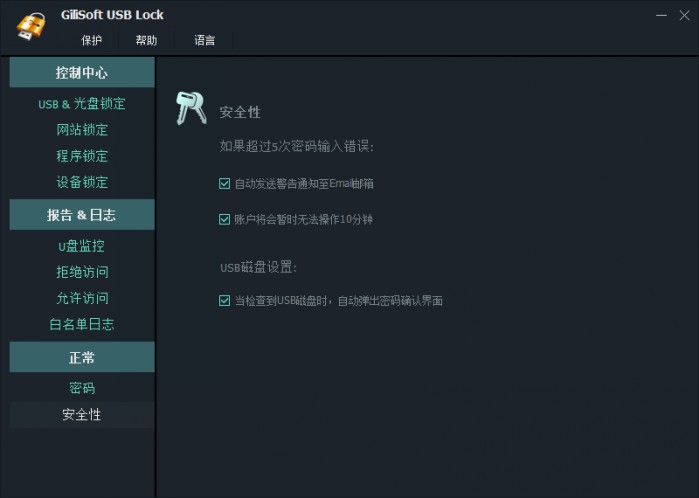Viewport: 699px width, 498px height.
Task: Open the 帮助 menu
Action: (146, 41)
